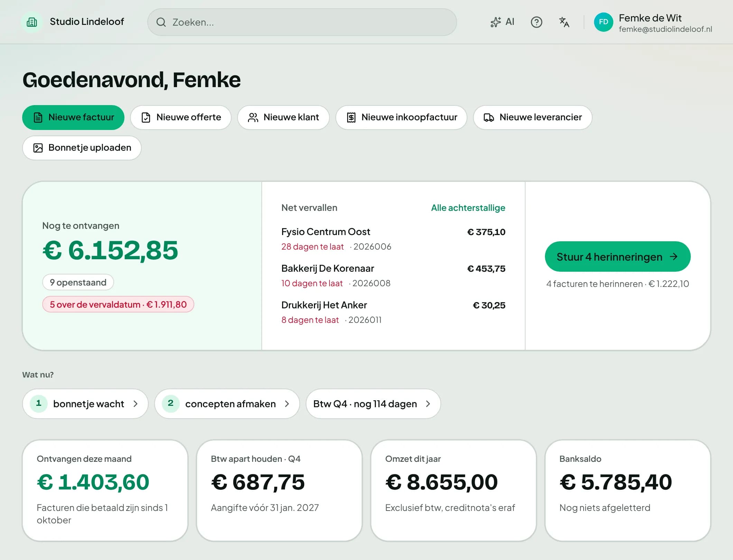Open the Btw apart houden Q4 card

click(279, 491)
